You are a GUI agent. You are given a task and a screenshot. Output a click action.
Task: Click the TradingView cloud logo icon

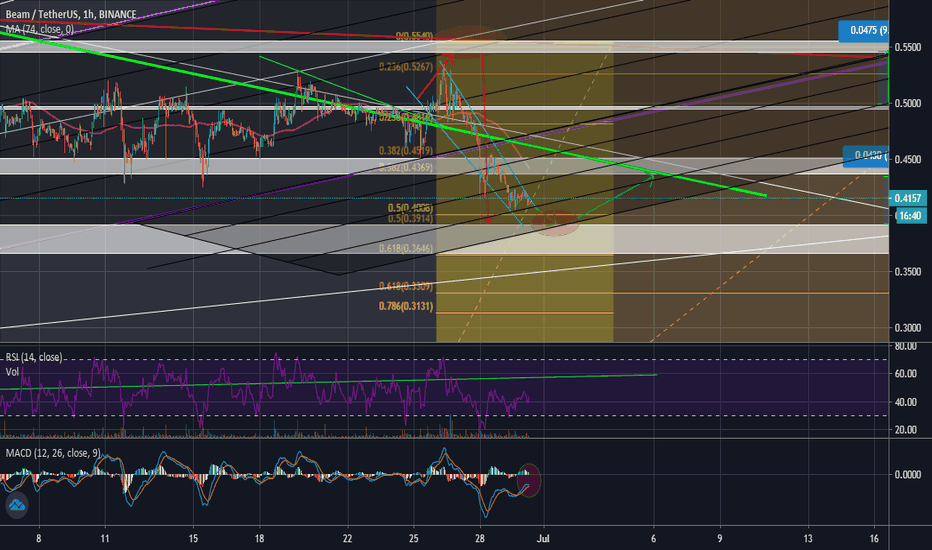tap(17, 505)
